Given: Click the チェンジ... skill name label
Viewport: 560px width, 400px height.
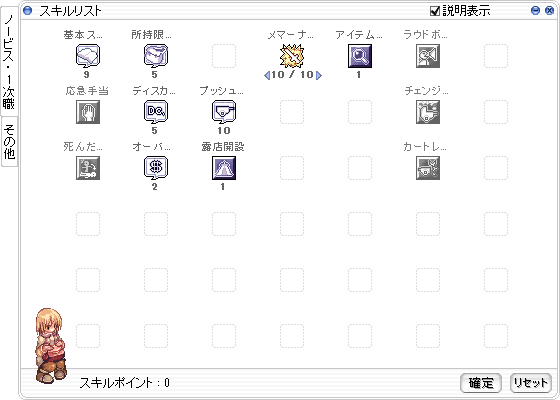Looking at the screenshot, I should 426,91.
